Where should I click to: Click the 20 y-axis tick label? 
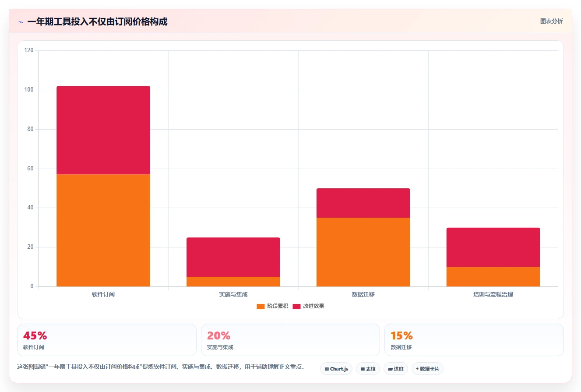point(30,247)
